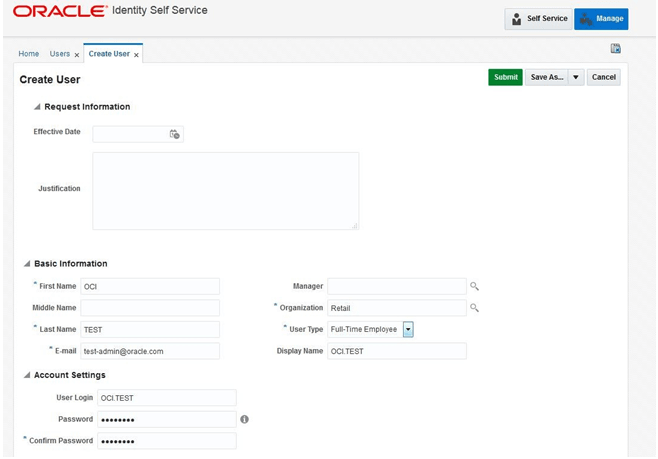
Task: Close the Create User tab
Action: coord(136,55)
